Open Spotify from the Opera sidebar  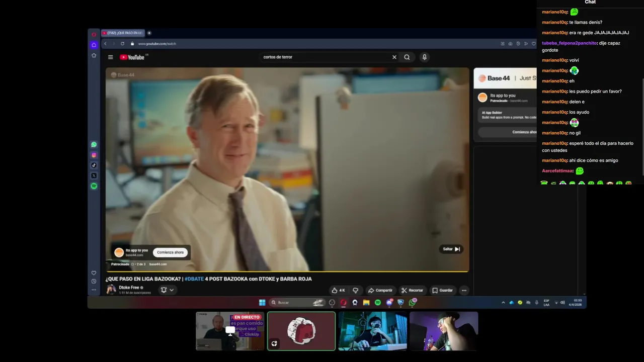[x=94, y=186]
